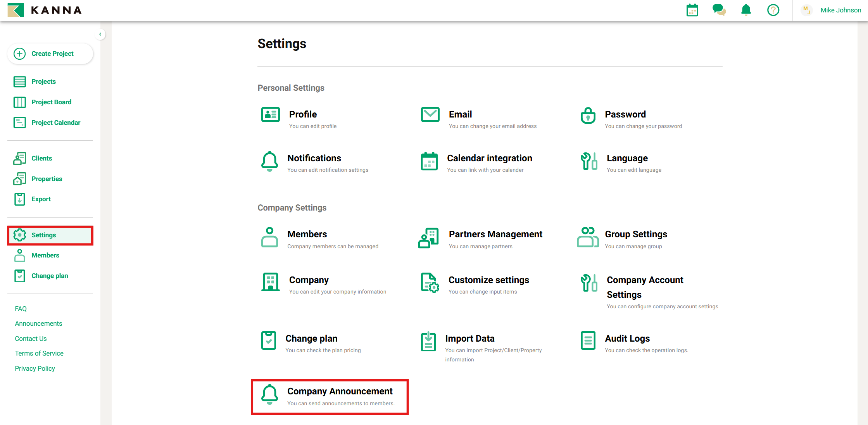Select Export in the sidebar

point(41,199)
